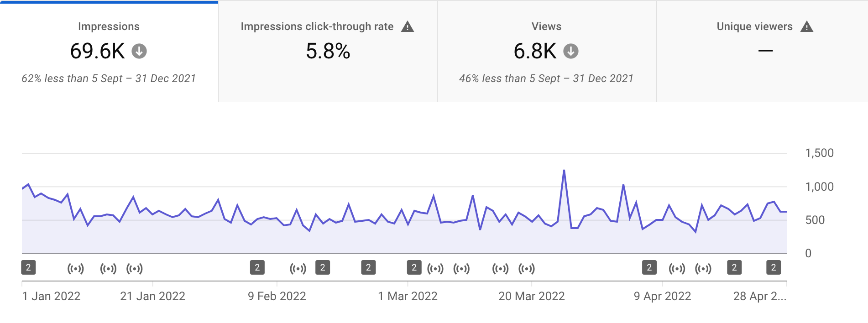Open the last video badge near 28 Apr

(774, 267)
